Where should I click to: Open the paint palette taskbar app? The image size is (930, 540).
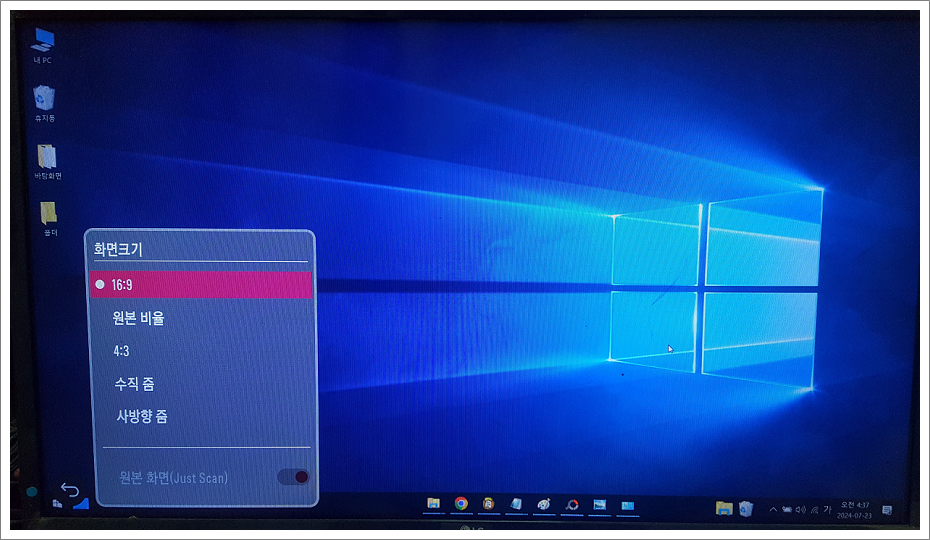[x=543, y=504]
